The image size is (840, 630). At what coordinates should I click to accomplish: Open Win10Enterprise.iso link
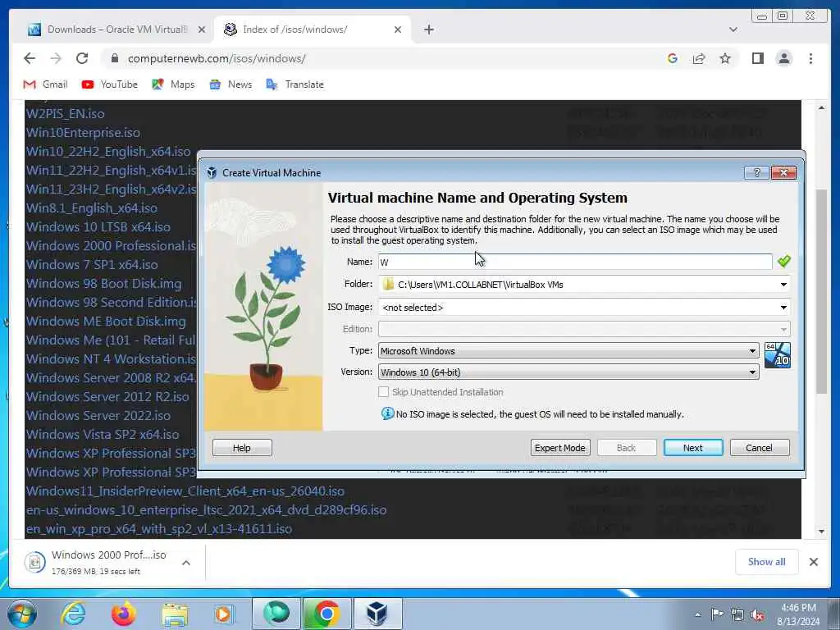click(83, 133)
